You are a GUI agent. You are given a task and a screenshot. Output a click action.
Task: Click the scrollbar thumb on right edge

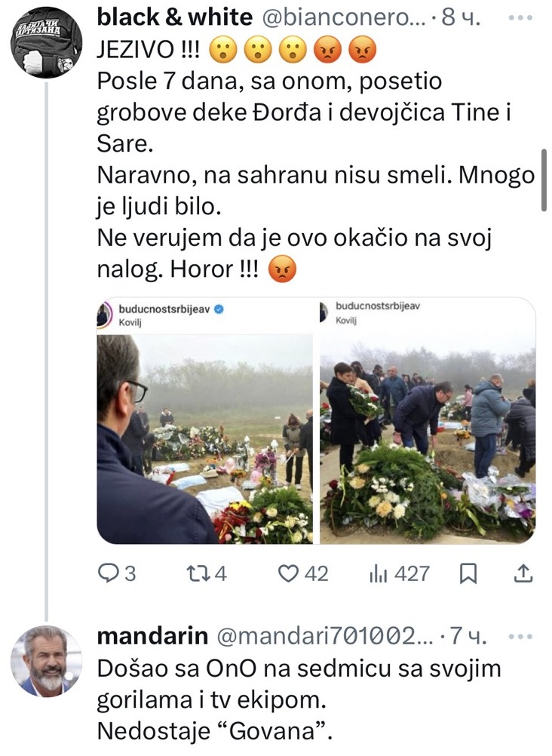(544, 180)
